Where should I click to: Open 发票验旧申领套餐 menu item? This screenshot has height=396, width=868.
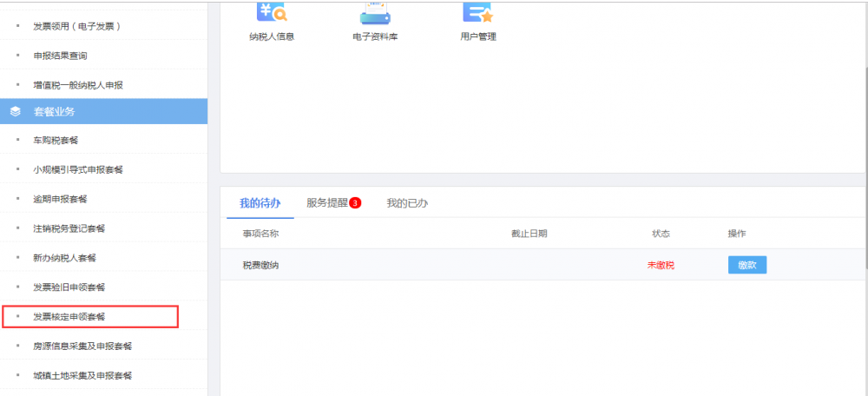click(x=69, y=287)
